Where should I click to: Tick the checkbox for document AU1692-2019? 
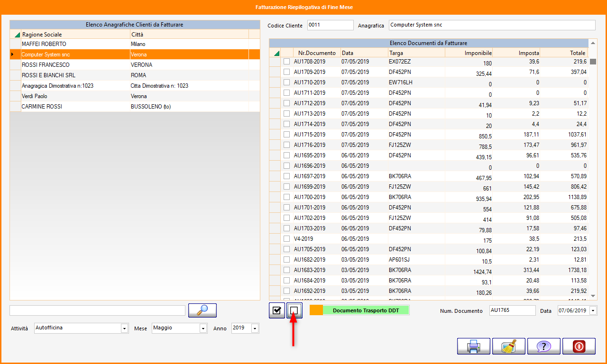286,291
